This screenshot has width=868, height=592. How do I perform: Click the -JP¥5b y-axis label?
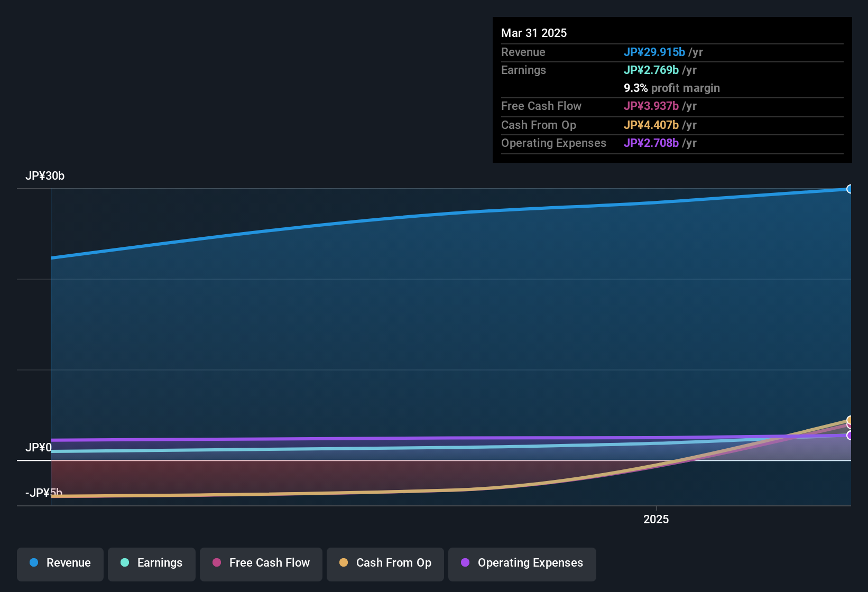tap(44, 493)
